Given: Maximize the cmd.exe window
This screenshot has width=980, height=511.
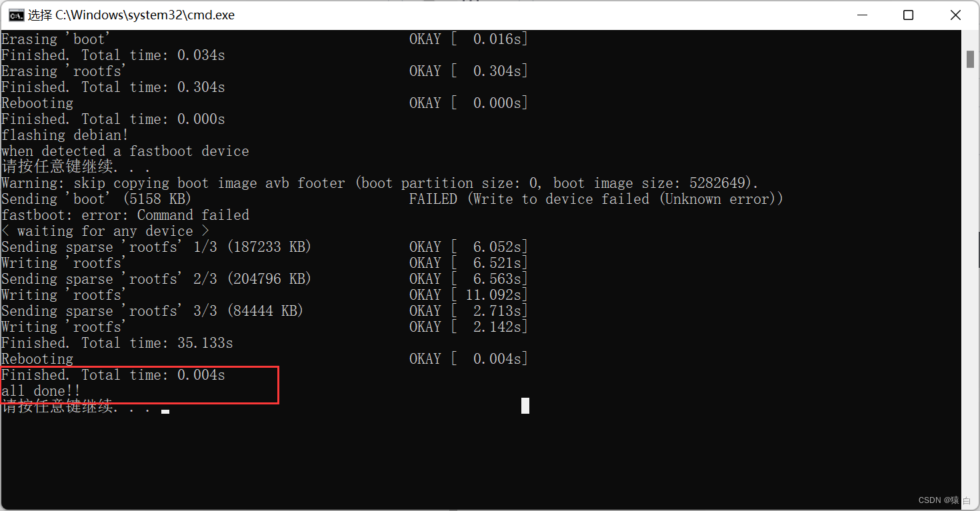Looking at the screenshot, I should point(908,15).
